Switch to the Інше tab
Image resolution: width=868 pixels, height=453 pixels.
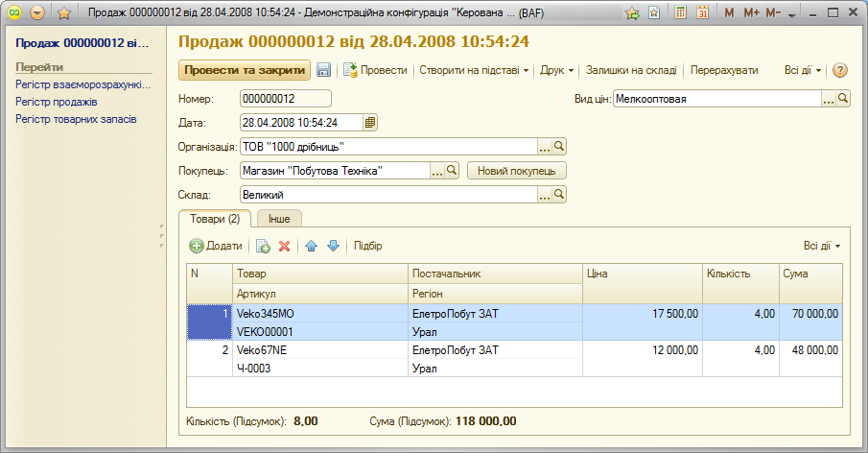point(279,219)
